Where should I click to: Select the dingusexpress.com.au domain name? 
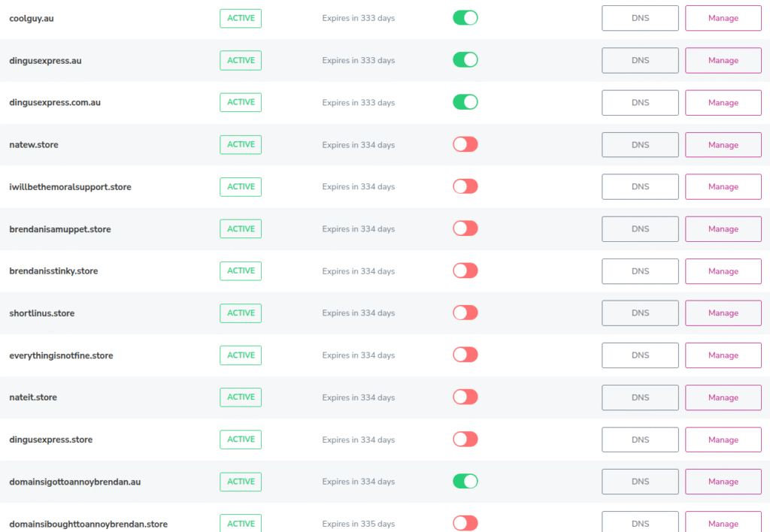tap(55, 103)
